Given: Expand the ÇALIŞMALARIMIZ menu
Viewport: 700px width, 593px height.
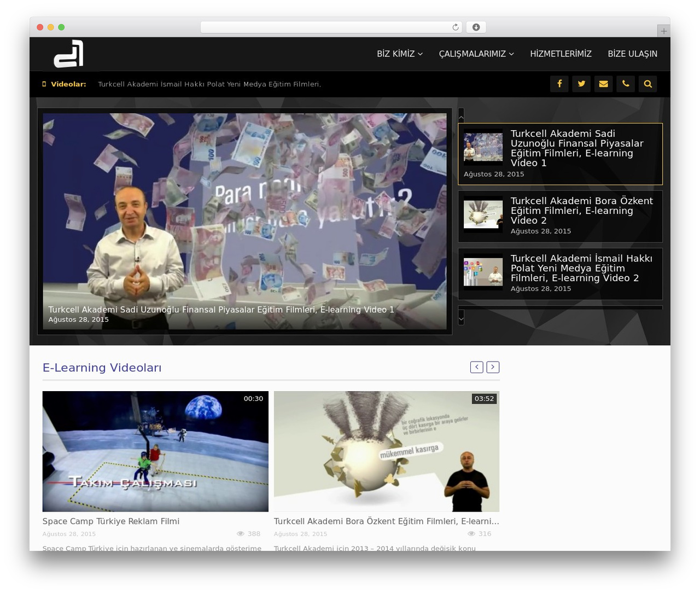Looking at the screenshot, I should 476,54.
